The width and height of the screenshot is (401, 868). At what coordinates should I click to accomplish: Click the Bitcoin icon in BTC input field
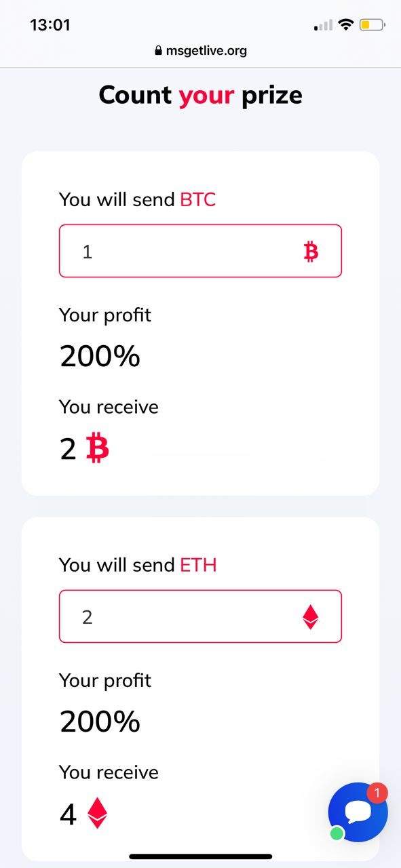(x=311, y=252)
